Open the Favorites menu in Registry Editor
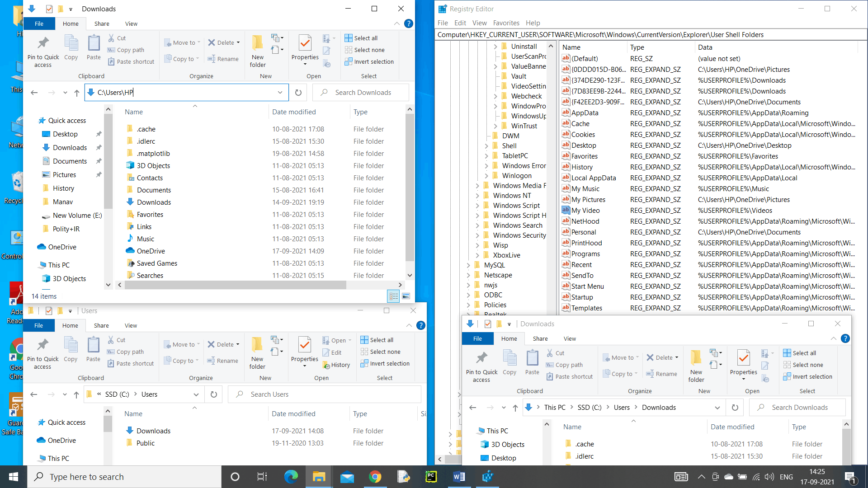 point(506,23)
